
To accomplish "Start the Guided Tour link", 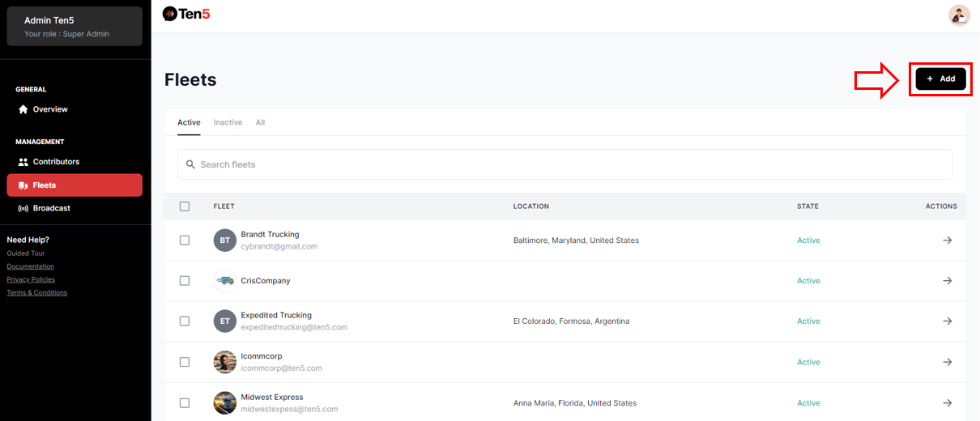I will coord(26,253).
